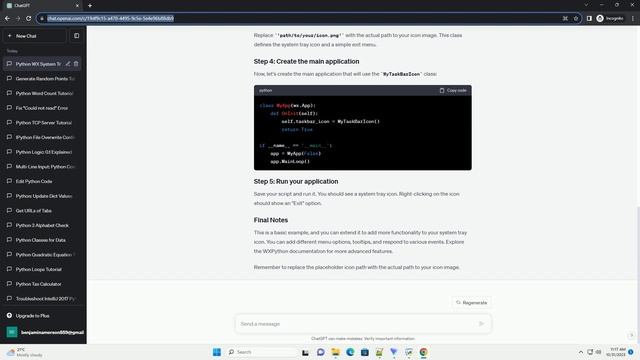
Task: Open the Chat app in the taskbar
Action: click(320, 352)
